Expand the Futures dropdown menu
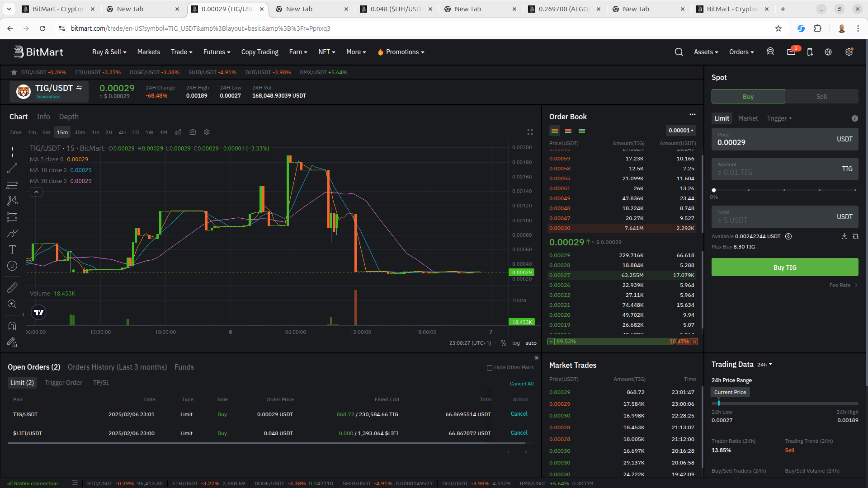The width and height of the screenshot is (868, 488). [217, 52]
